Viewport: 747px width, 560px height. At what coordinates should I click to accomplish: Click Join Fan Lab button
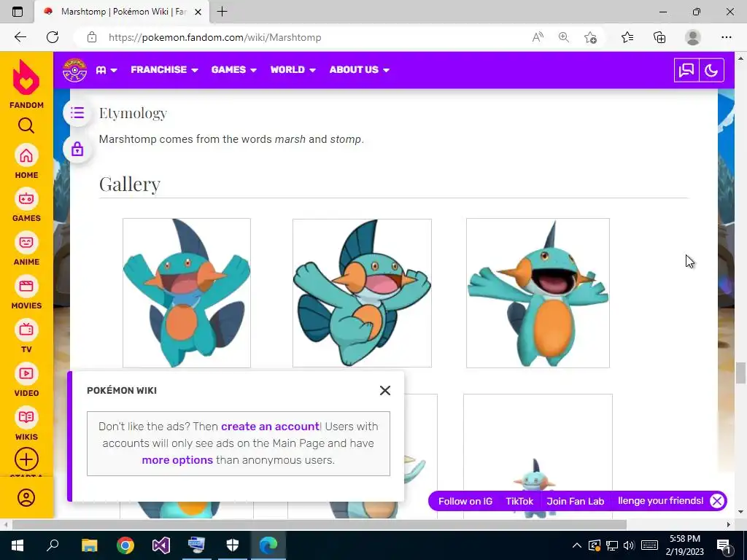click(x=575, y=501)
